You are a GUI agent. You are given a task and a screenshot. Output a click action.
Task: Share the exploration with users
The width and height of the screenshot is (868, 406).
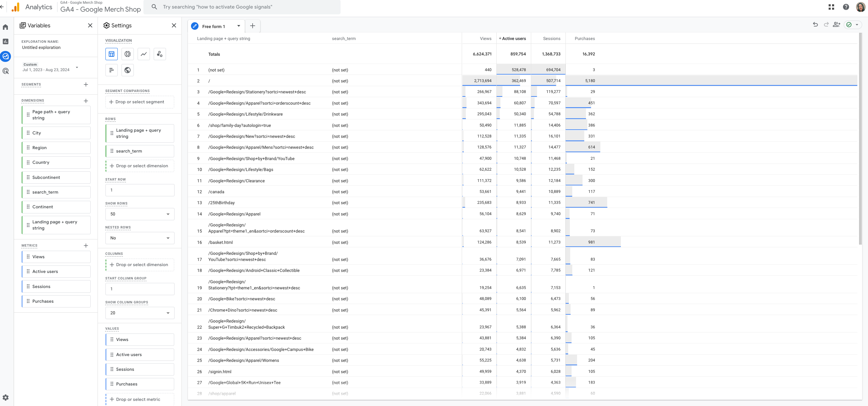(x=837, y=25)
